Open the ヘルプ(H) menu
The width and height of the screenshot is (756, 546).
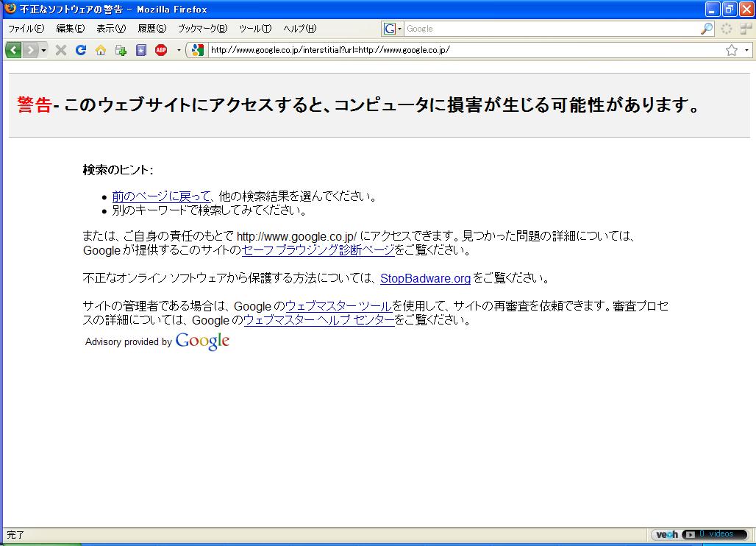[300, 29]
